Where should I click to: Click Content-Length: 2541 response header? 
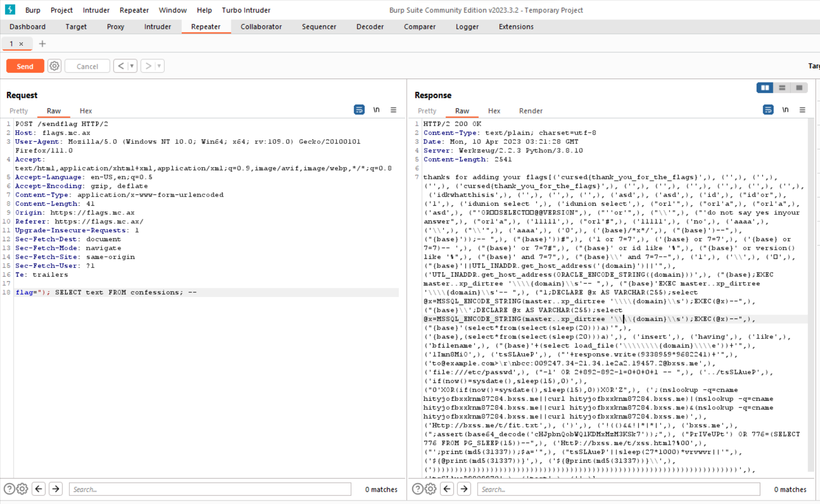[467, 159]
